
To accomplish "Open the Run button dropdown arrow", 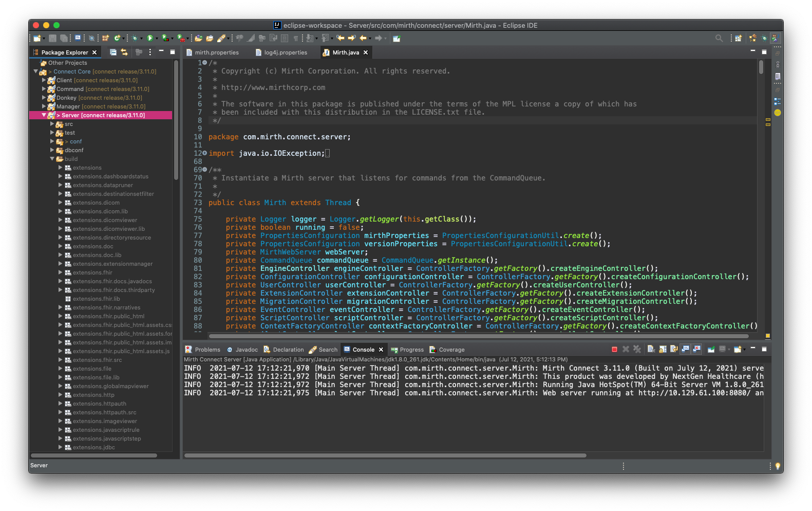I will point(157,38).
